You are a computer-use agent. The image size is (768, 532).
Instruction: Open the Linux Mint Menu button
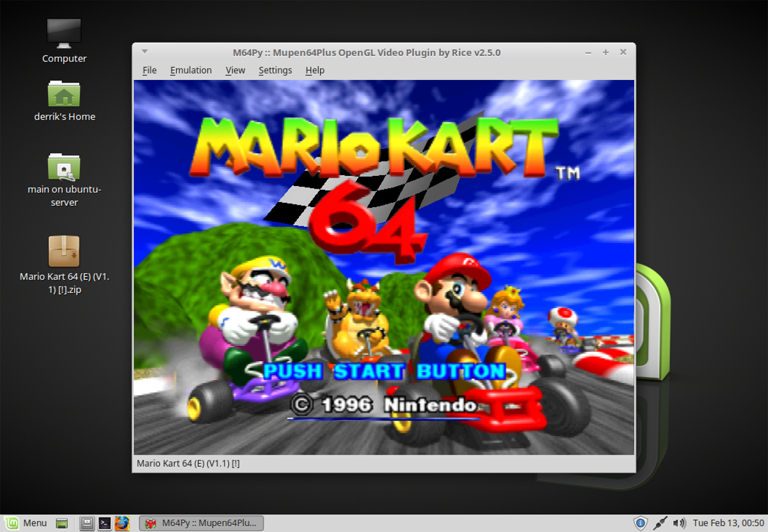point(26,523)
